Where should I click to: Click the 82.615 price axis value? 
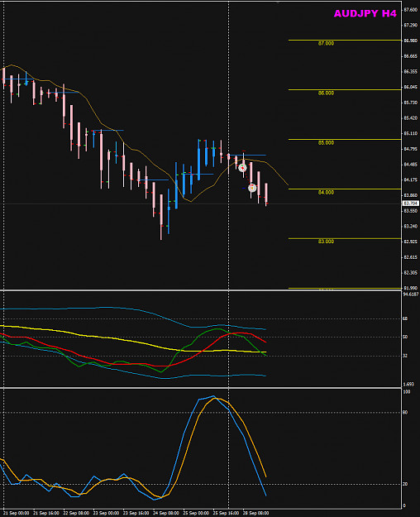point(410,257)
